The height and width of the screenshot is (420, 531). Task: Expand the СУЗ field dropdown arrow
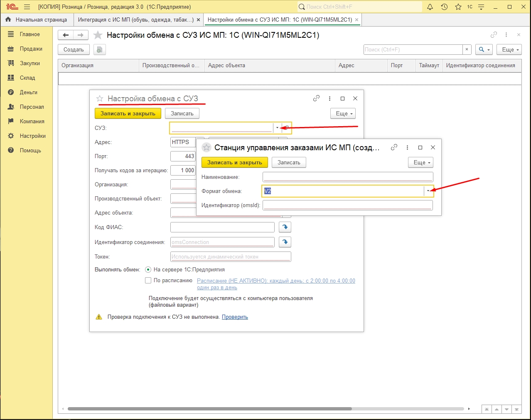coord(277,128)
